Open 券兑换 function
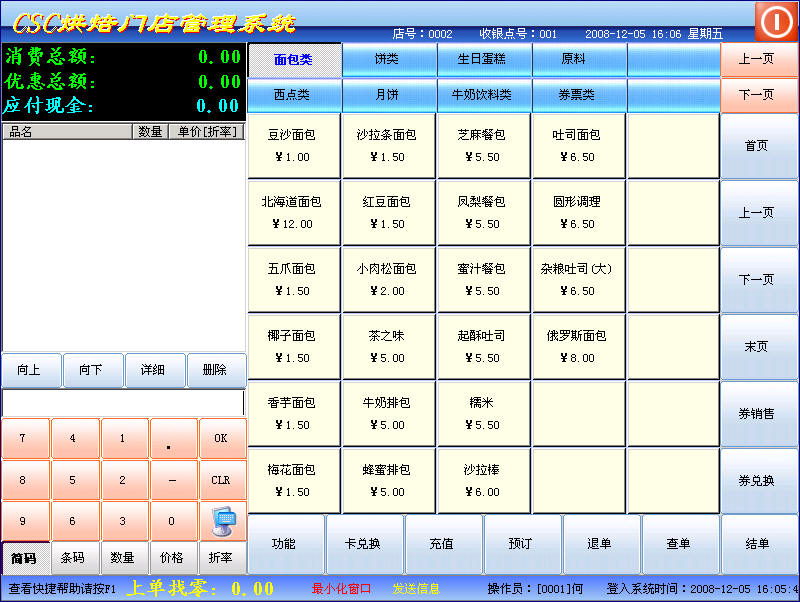This screenshot has width=800, height=602. pos(759,481)
